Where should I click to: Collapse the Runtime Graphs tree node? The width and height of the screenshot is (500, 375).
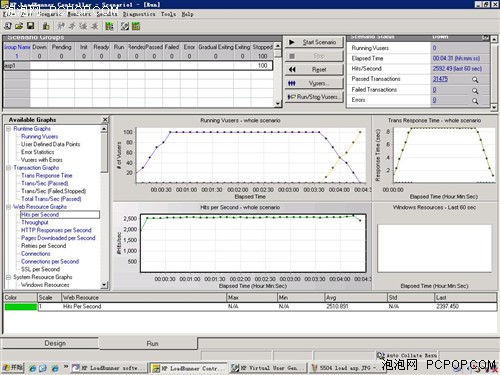(x=9, y=129)
